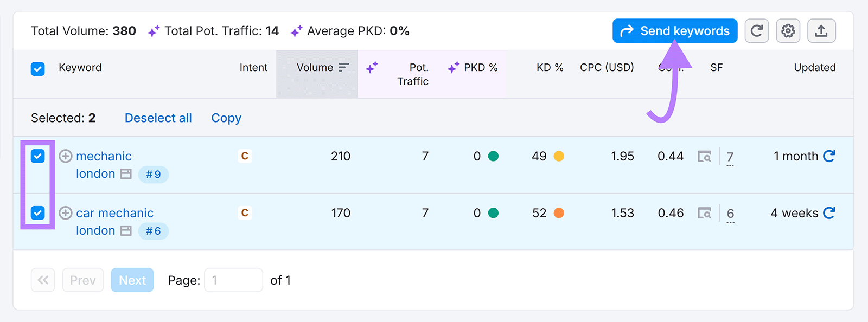The height and width of the screenshot is (322, 868).
Task: Open table settings gear icon
Action: click(x=788, y=31)
